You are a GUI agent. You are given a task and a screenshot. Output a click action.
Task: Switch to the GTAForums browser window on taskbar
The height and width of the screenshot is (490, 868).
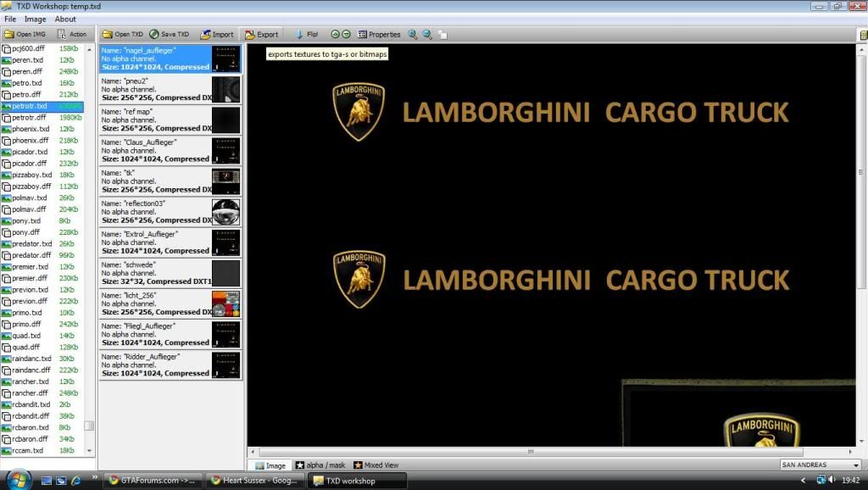[x=153, y=480]
